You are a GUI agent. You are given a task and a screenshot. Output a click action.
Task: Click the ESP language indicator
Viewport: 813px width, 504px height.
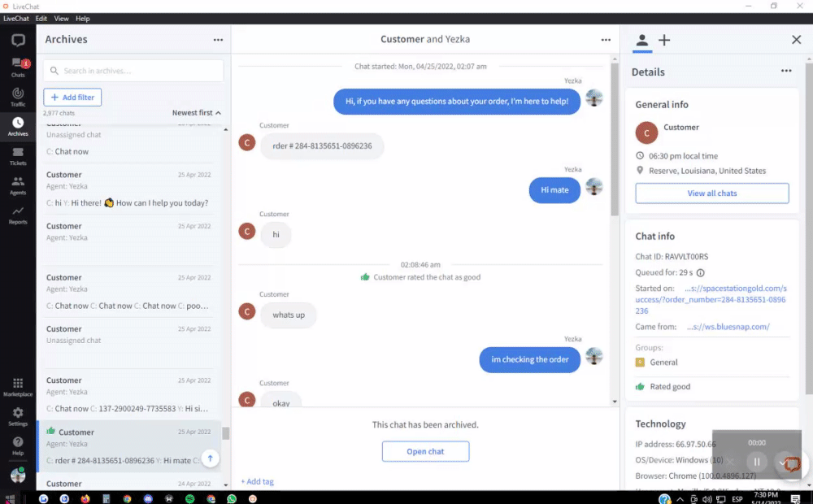[x=737, y=499]
